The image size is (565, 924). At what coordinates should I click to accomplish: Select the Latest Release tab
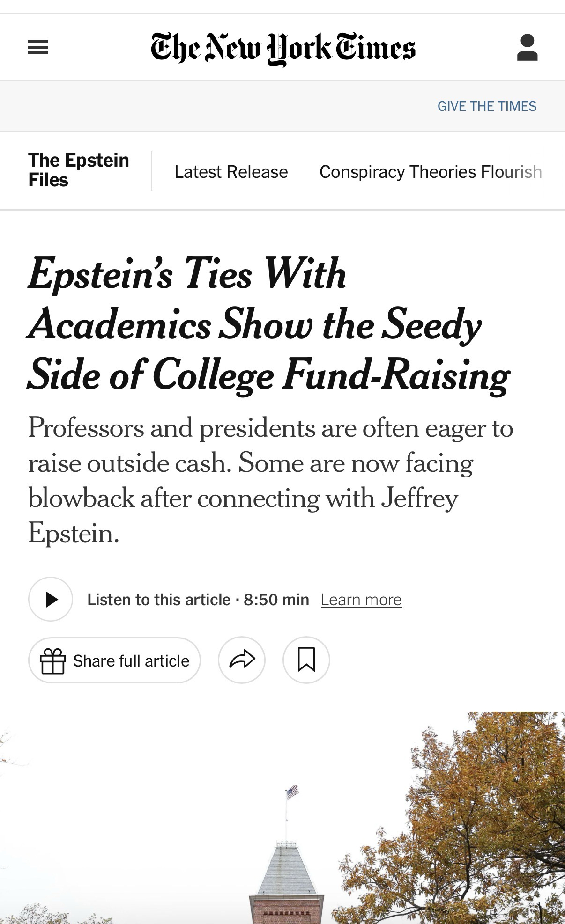231,172
